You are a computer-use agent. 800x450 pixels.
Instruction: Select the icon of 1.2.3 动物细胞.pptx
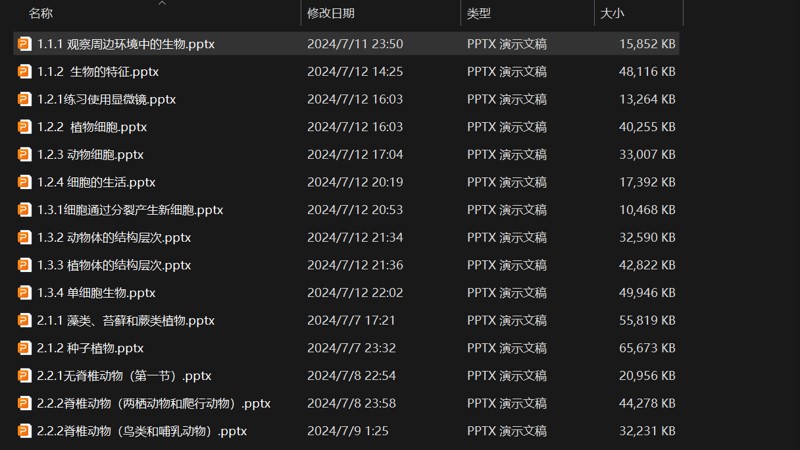click(24, 155)
